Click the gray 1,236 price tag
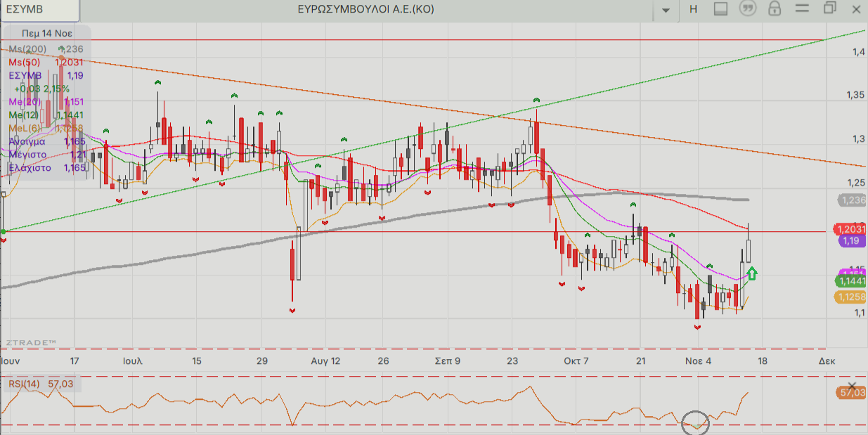 click(852, 200)
